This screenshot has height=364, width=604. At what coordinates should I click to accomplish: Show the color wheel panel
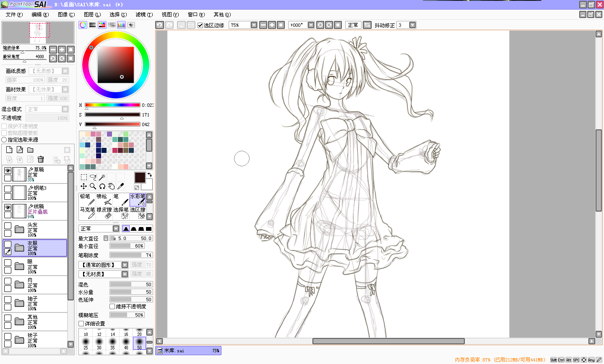tap(83, 25)
